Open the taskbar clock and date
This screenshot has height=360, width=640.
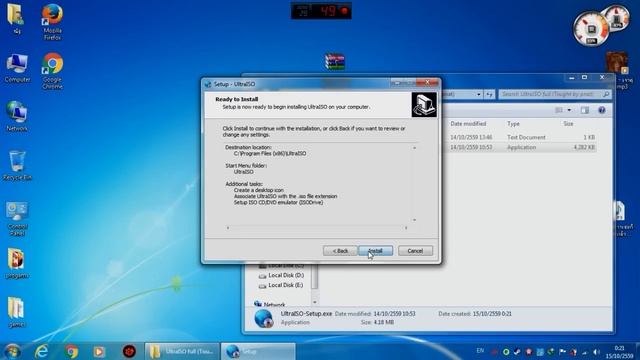click(x=620, y=352)
